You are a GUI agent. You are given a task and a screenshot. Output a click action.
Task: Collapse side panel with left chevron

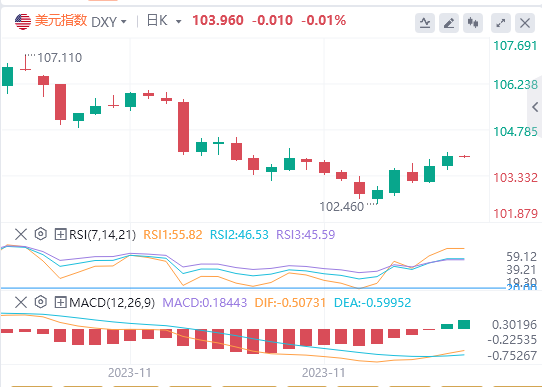(535, 107)
